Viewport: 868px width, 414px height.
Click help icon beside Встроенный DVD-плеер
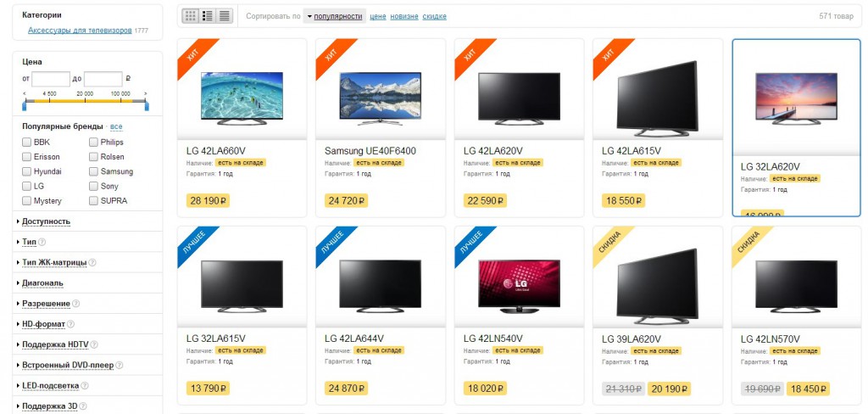(x=119, y=366)
